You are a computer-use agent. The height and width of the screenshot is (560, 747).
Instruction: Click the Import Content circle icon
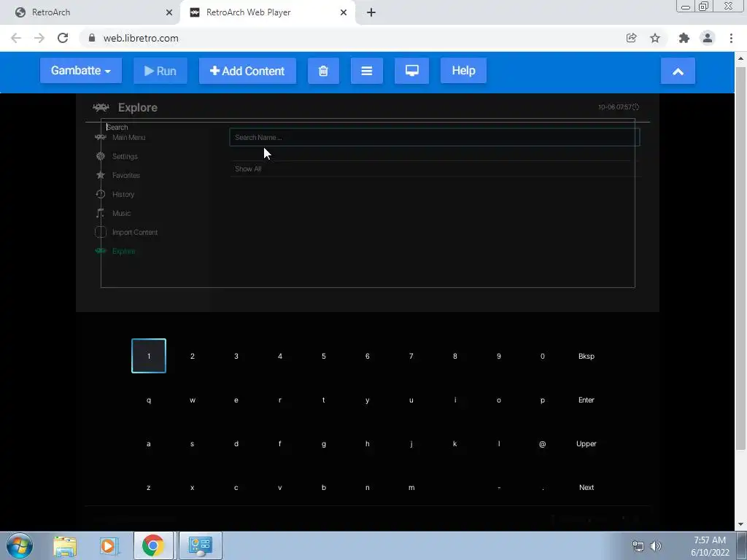tap(101, 232)
